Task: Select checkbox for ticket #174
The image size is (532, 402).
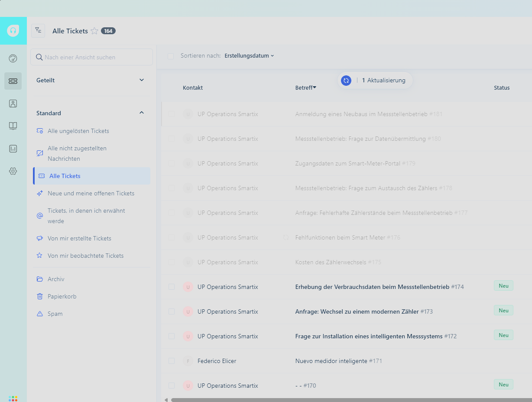Action: point(172,287)
